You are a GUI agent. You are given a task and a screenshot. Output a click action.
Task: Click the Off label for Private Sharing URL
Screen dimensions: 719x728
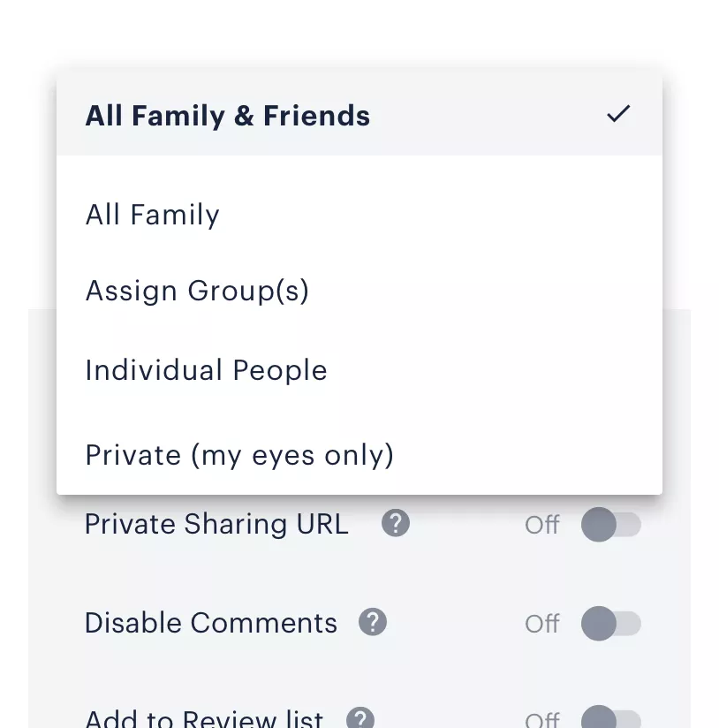[542, 525]
